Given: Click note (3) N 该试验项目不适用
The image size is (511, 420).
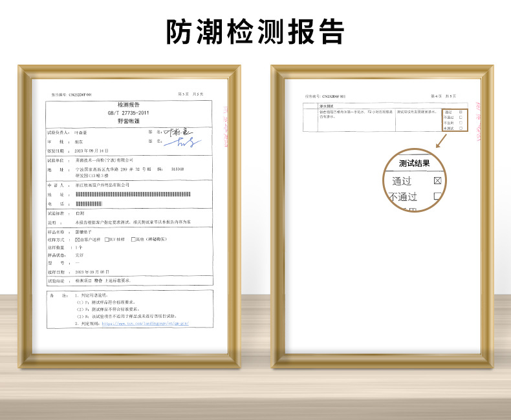Looking at the screenshot, I should coord(127,316).
